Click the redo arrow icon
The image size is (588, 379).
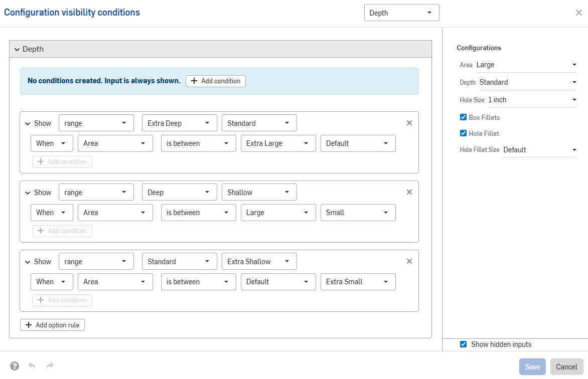[x=50, y=365]
